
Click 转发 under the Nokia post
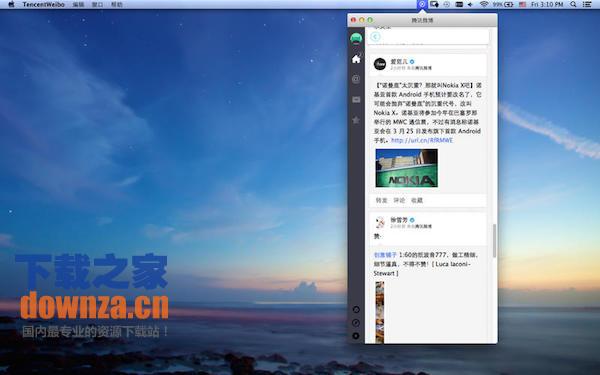382,200
